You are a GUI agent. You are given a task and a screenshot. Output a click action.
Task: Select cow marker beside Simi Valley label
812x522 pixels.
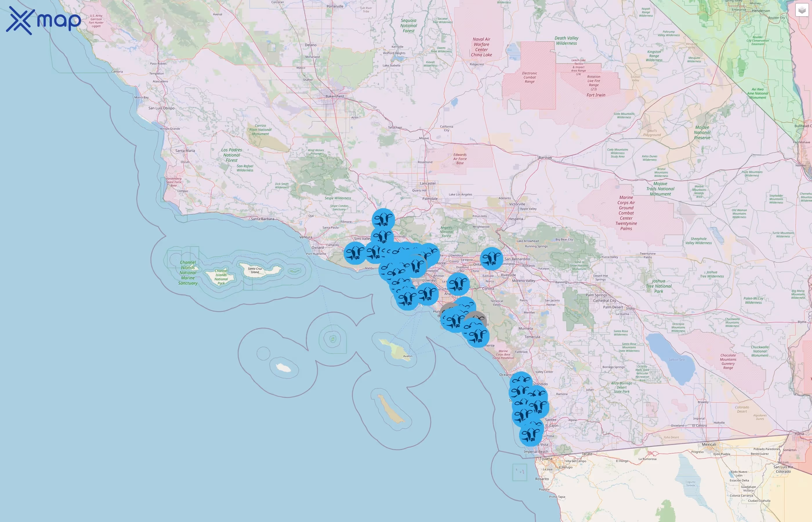pos(382,237)
